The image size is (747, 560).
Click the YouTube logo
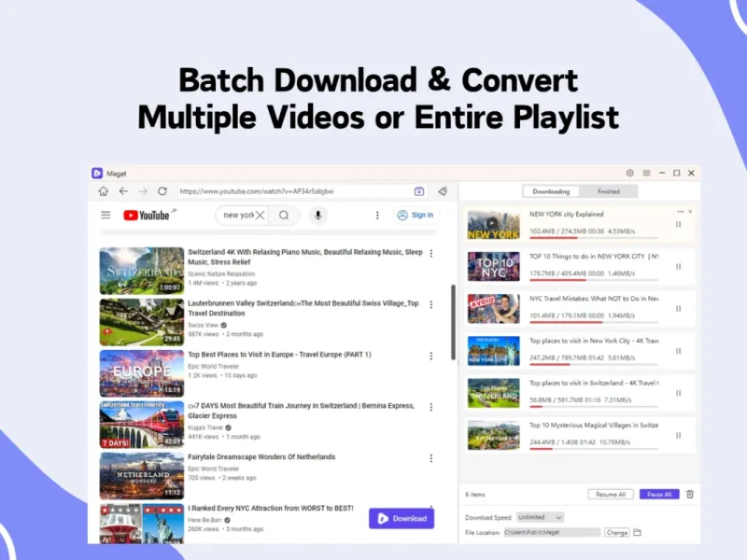coord(147,216)
